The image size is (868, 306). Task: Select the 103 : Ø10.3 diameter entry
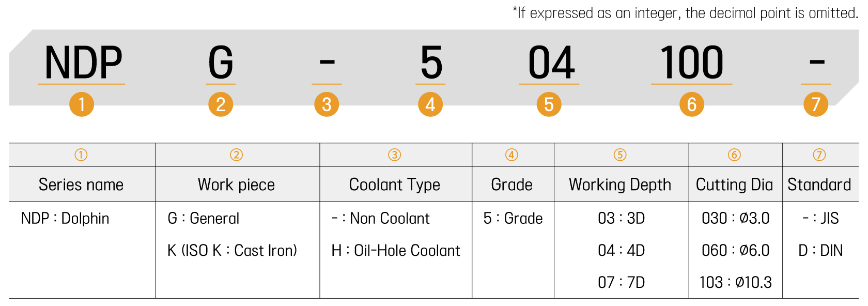(735, 283)
